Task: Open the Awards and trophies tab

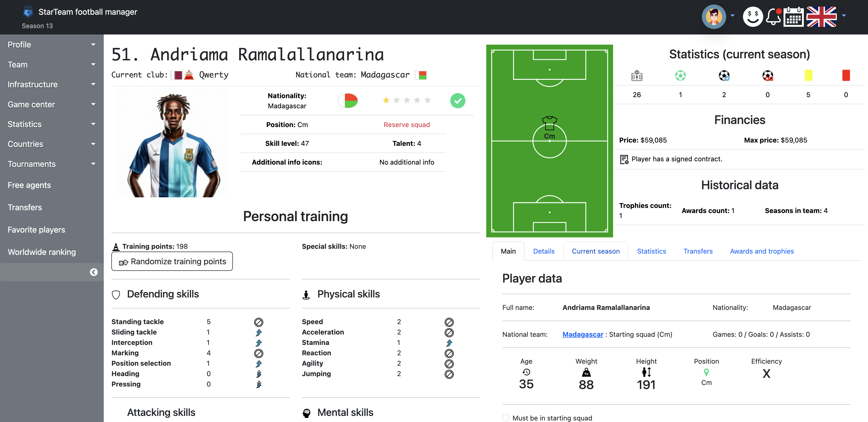Action: coord(761,251)
